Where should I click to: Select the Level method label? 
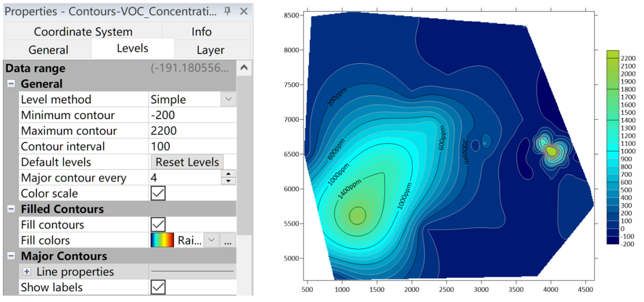(56, 99)
